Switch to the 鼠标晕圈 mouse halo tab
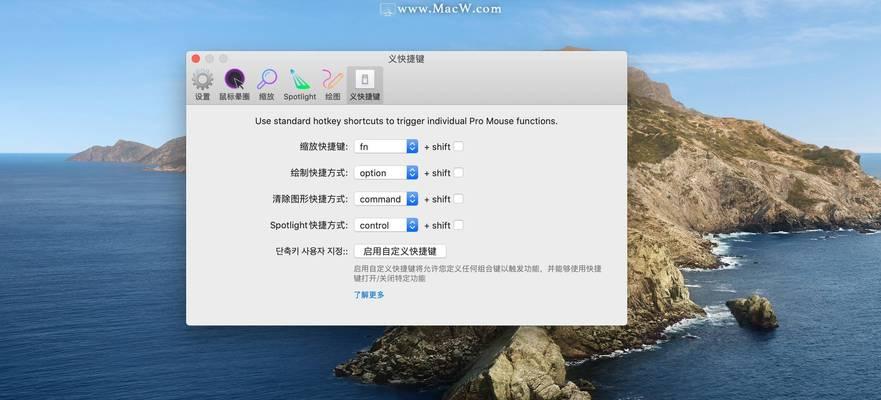 (234, 85)
